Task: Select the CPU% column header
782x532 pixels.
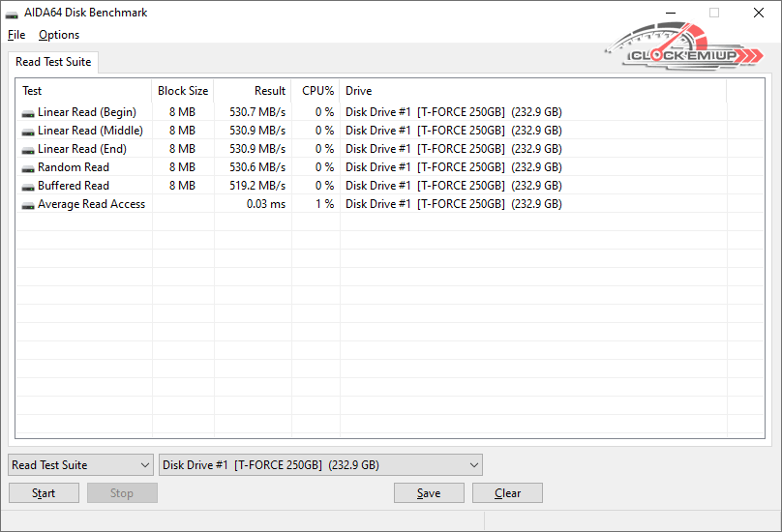Action: (x=317, y=91)
